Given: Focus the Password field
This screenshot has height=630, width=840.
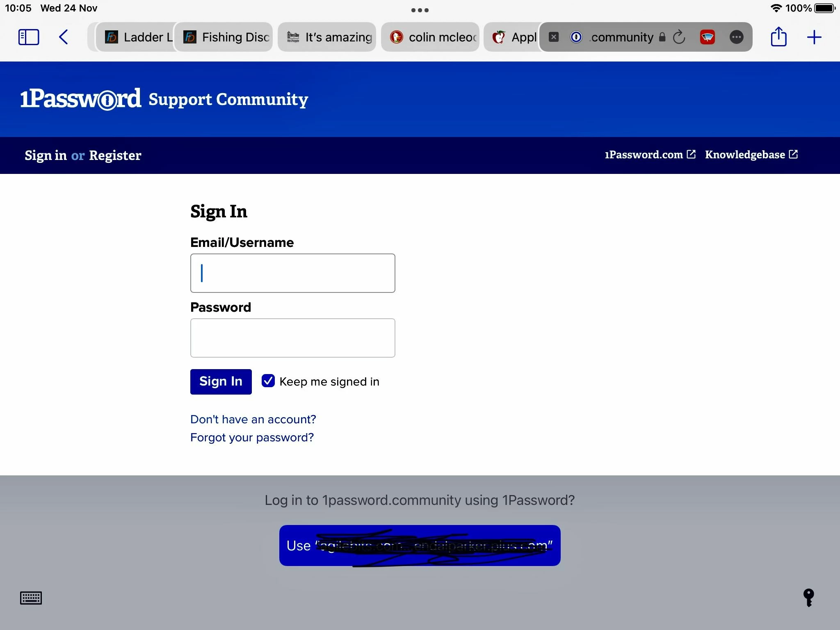Looking at the screenshot, I should tap(293, 338).
